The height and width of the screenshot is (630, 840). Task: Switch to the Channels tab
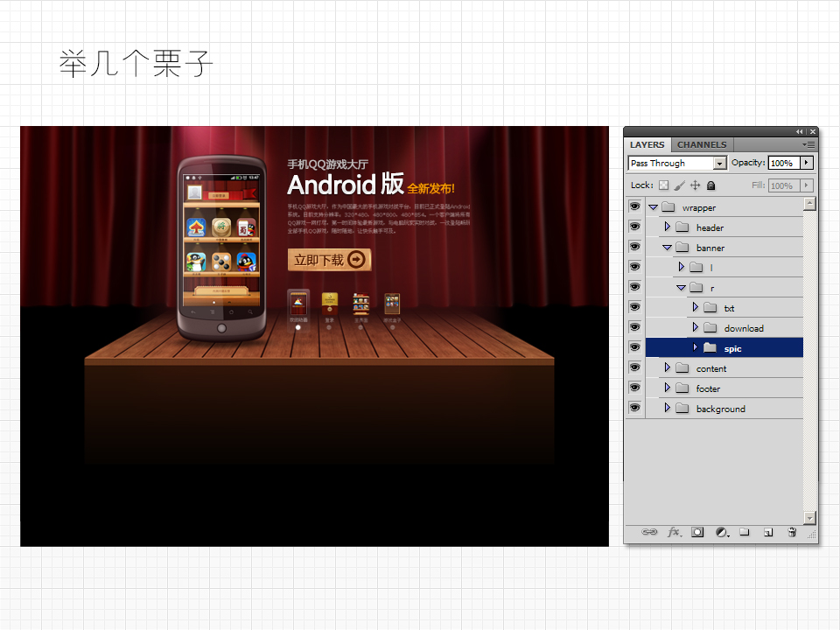(x=701, y=144)
